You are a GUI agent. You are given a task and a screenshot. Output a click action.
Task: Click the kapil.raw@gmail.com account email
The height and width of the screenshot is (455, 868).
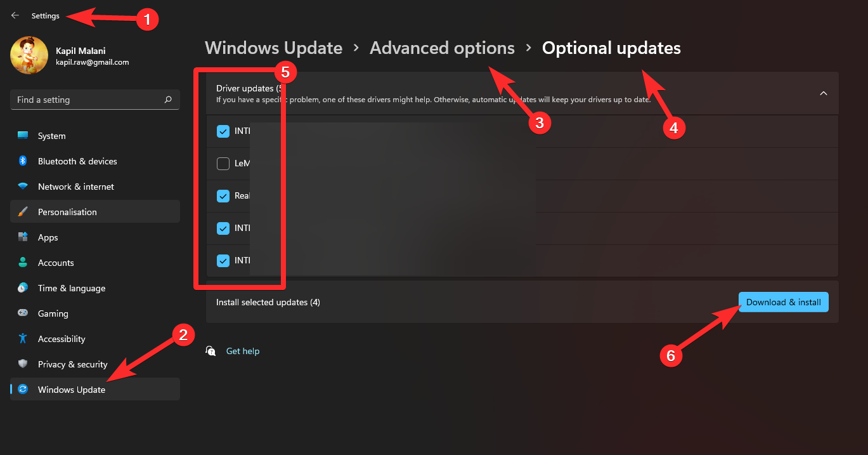93,62
